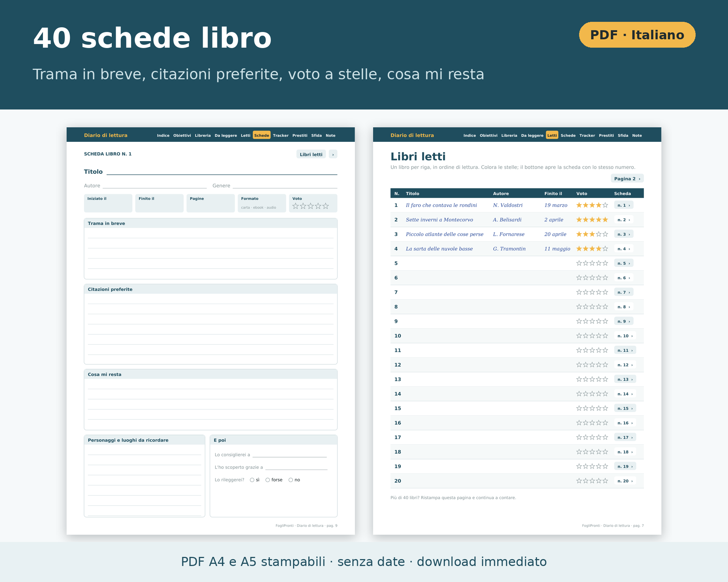Click the title Il faro che contava le rondini
This screenshot has height=582, width=728.
(441, 205)
